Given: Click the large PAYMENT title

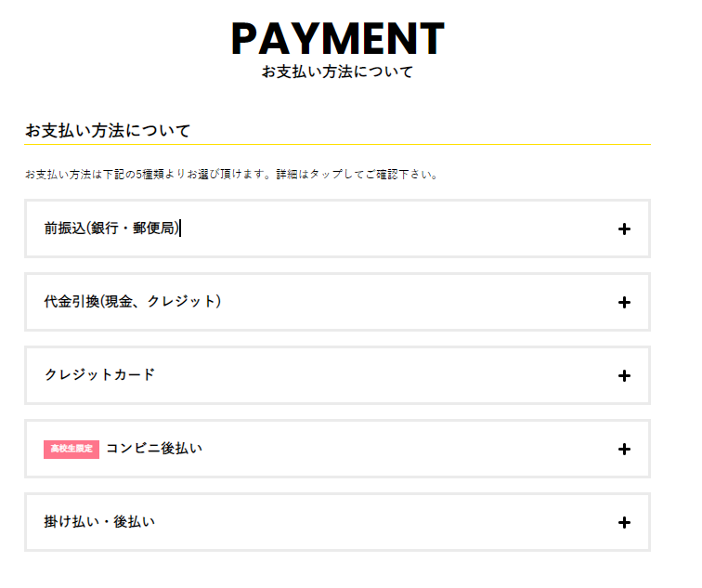Looking at the screenshot, I should 338,39.
